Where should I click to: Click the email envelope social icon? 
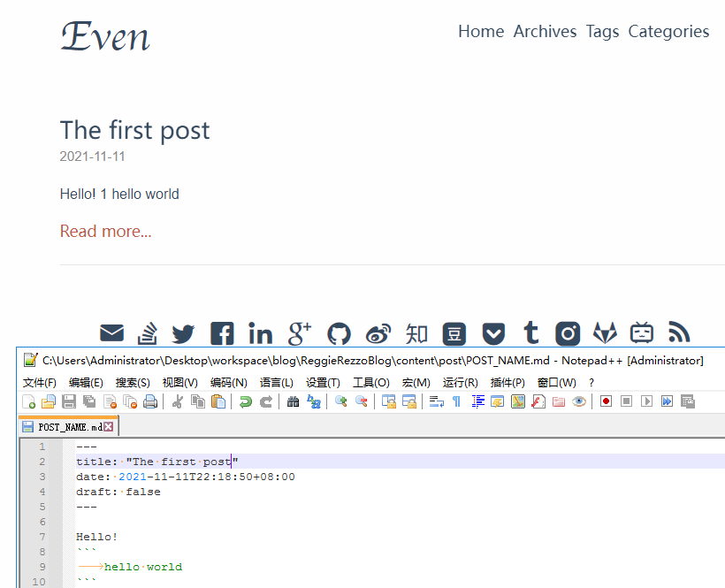tap(112, 332)
